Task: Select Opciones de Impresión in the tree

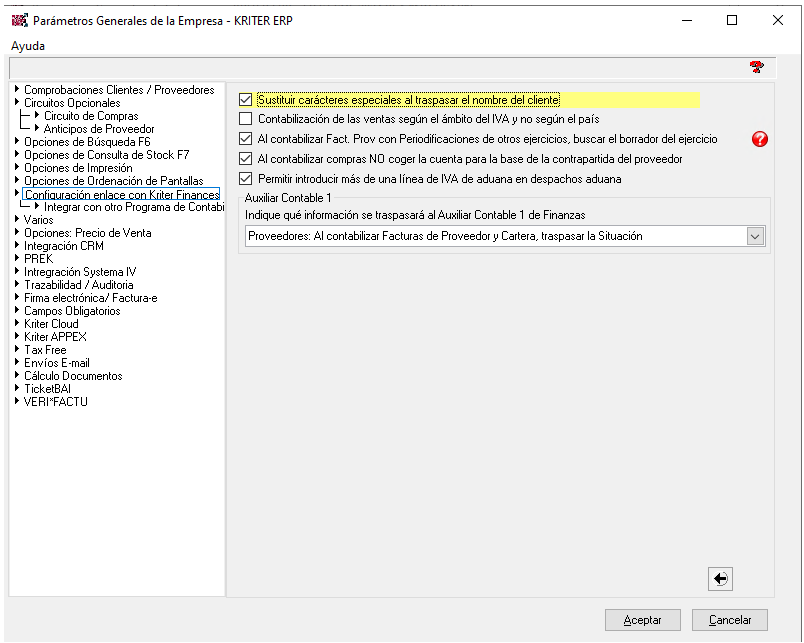Action: click(x=78, y=168)
